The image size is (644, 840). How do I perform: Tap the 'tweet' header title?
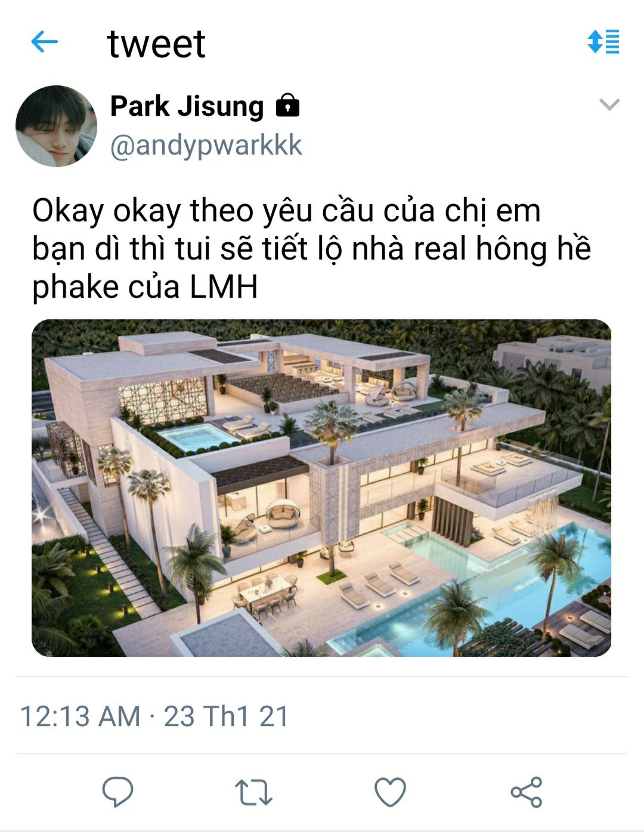point(156,43)
